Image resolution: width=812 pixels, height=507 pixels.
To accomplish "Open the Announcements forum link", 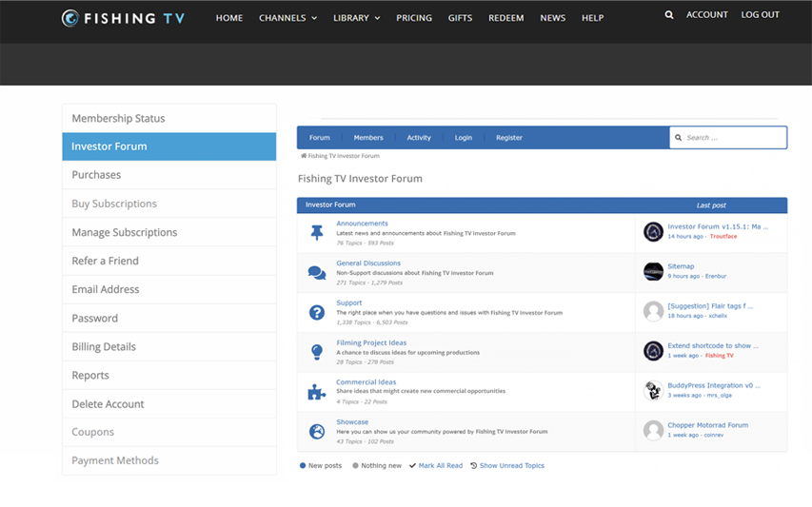I will 362,224.
